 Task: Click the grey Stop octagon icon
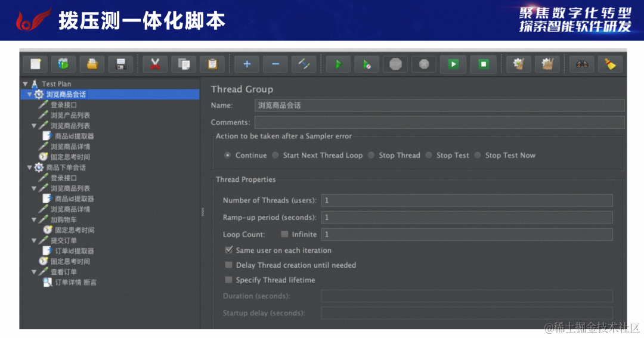click(395, 64)
